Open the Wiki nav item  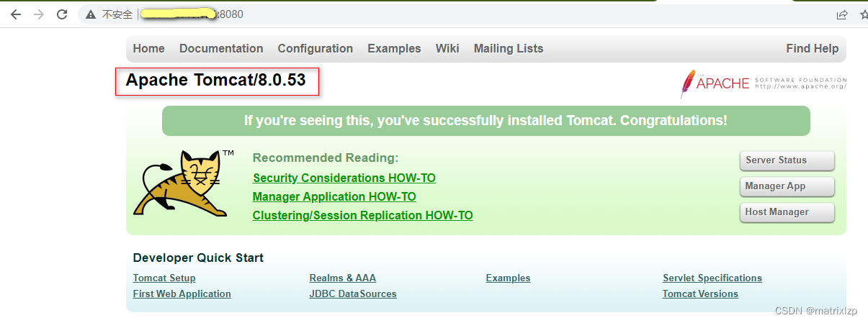[447, 49]
